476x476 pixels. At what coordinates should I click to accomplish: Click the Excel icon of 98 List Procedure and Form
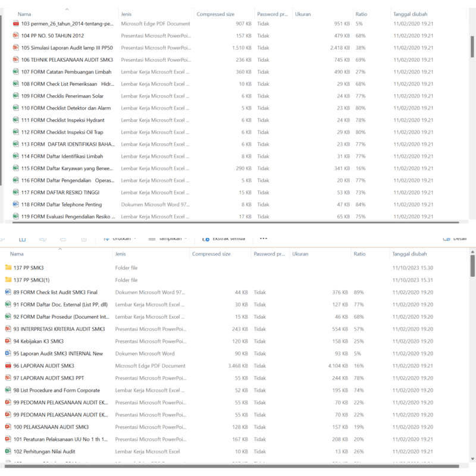click(x=8, y=390)
